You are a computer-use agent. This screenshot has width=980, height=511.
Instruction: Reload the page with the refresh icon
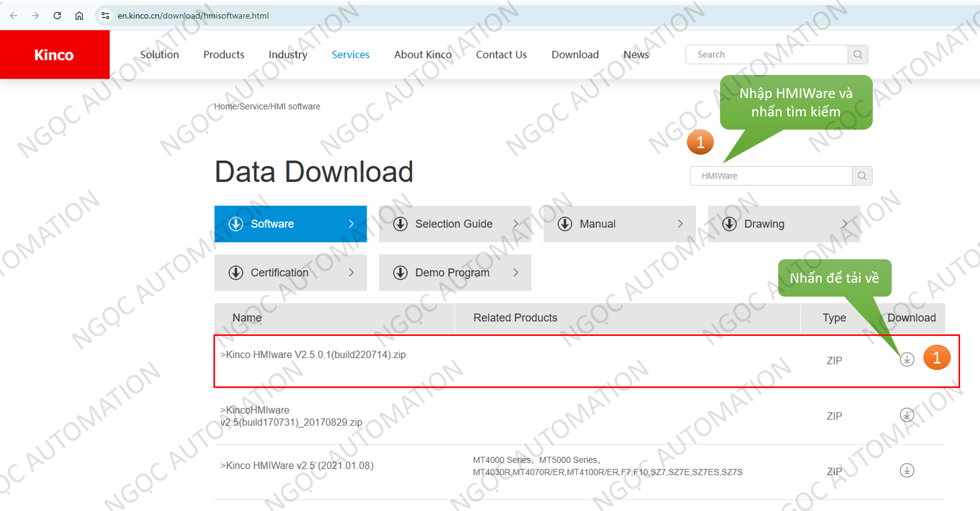(x=57, y=15)
